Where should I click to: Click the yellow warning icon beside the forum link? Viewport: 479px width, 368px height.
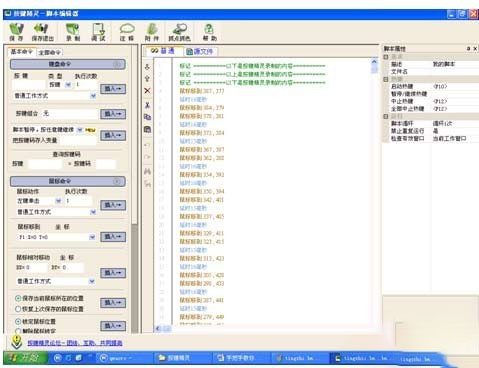[16, 342]
